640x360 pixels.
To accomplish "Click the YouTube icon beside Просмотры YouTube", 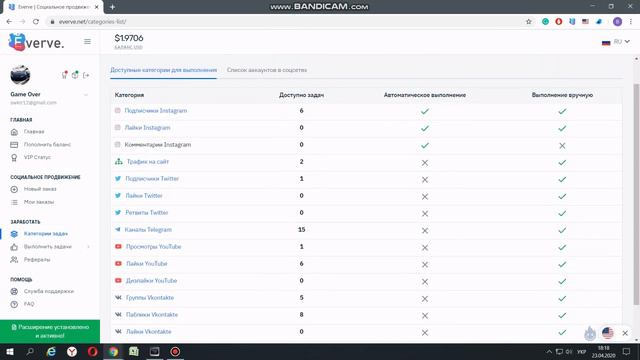I will point(118,247).
